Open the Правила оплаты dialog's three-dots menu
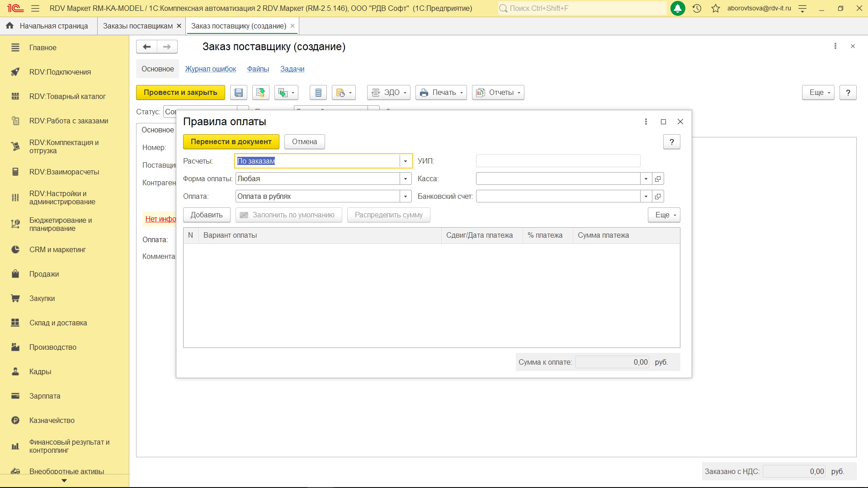The image size is (868, 488). pos(646,122)
